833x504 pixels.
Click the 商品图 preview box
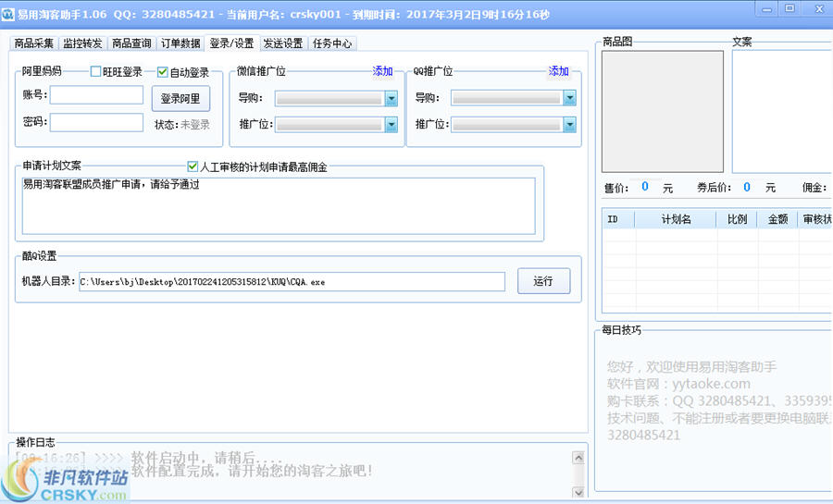(663, 111)
